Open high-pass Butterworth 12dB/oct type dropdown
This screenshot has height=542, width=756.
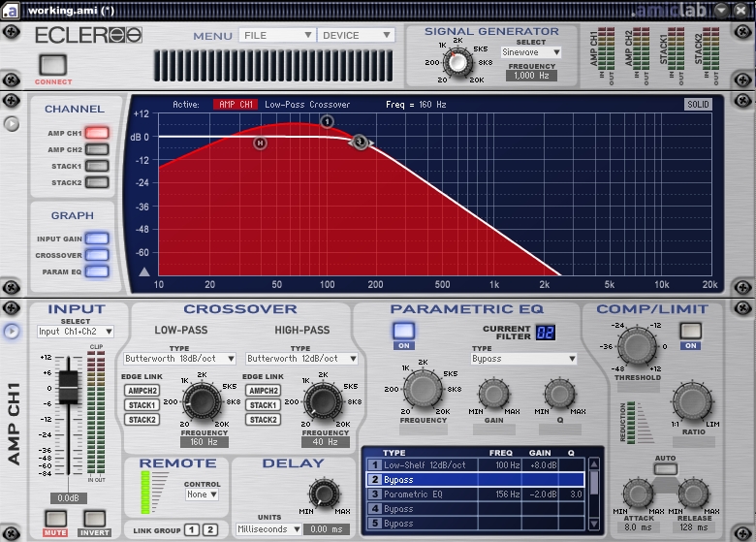click(301, 359)
